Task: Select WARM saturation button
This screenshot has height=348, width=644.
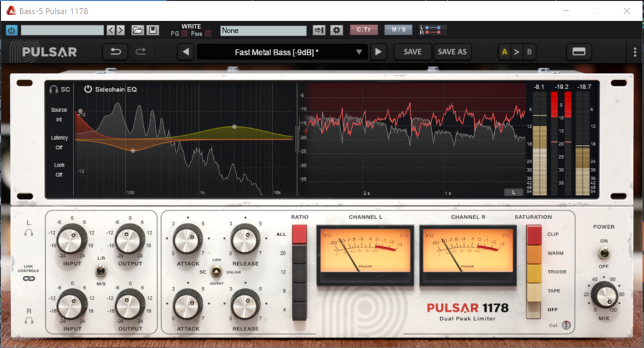Action: [535, 254]
